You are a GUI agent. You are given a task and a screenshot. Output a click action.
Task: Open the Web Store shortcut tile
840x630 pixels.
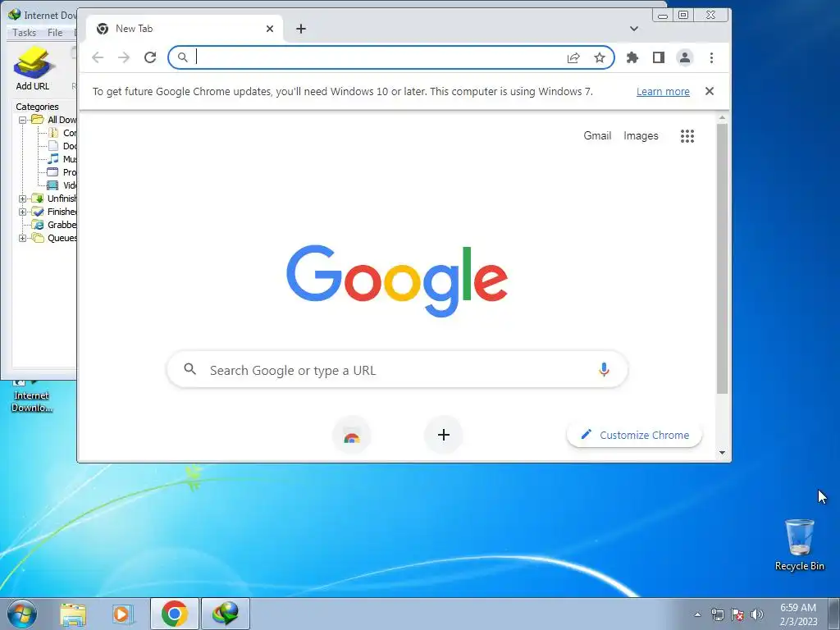[x=351, y=435]
